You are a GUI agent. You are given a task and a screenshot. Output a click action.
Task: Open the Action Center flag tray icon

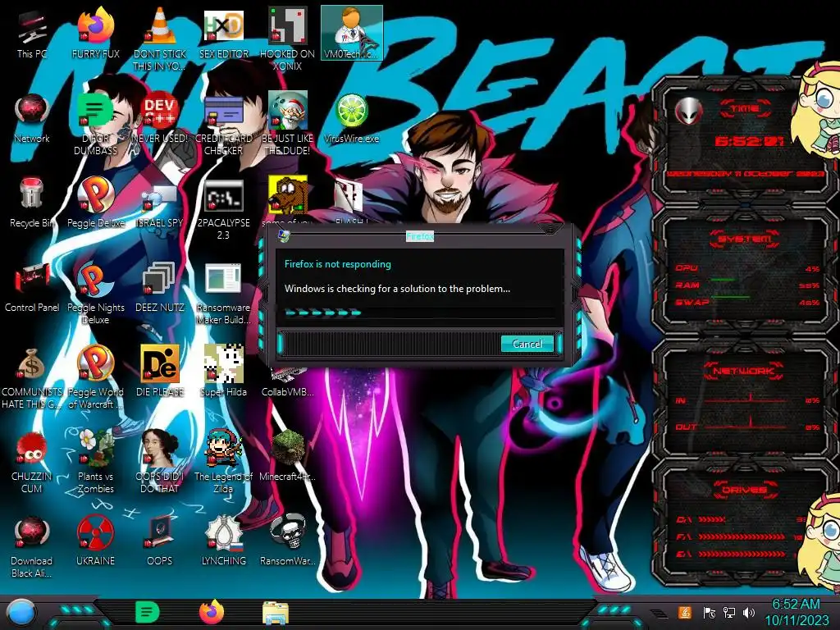point(710,612)
